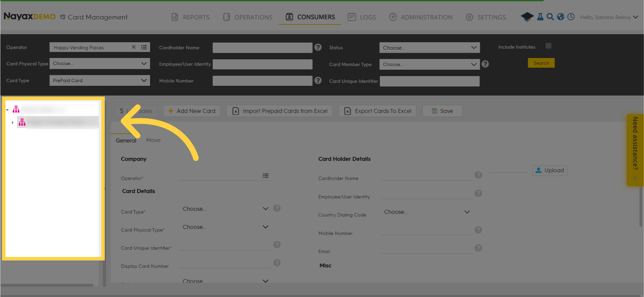Open the REPORTS menu
Image resolution: width=644 pixels, height=297 pixels.
pos(190,17)
